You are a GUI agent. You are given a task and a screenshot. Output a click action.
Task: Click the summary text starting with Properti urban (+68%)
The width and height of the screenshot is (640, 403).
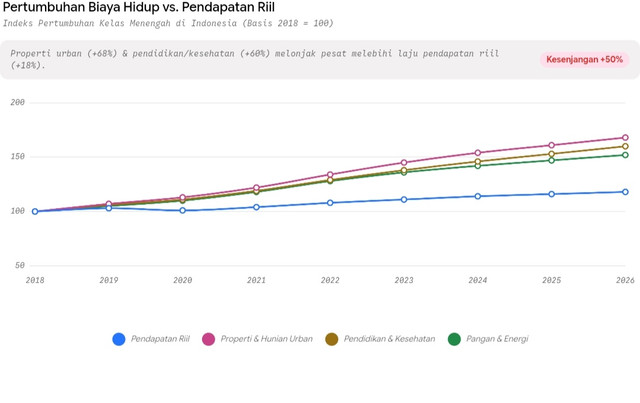click(255, 59)
